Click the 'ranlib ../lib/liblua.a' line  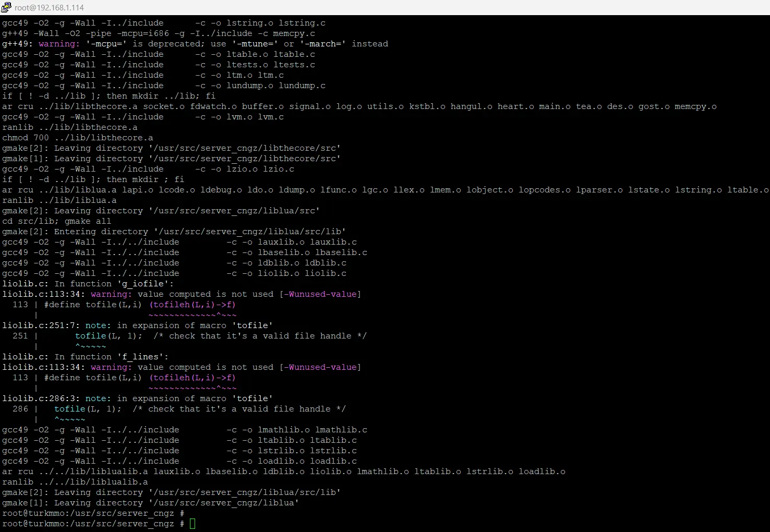click(x=59, y=200)
